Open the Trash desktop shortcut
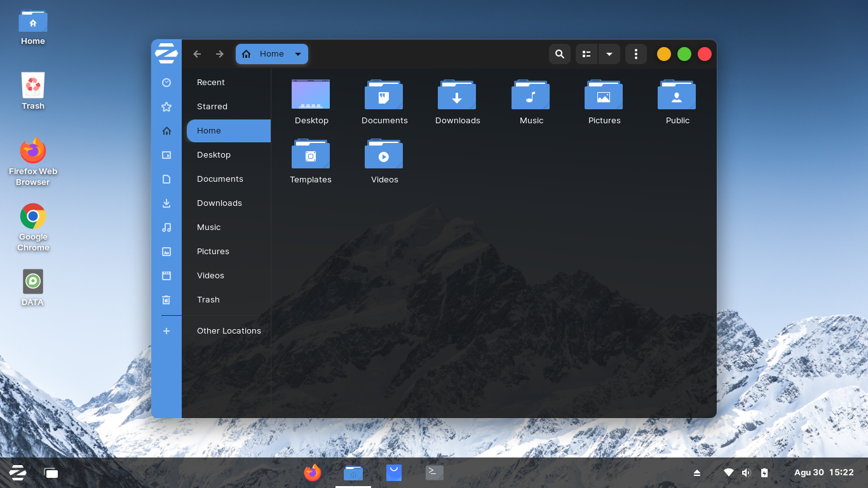 click(33, 91)
